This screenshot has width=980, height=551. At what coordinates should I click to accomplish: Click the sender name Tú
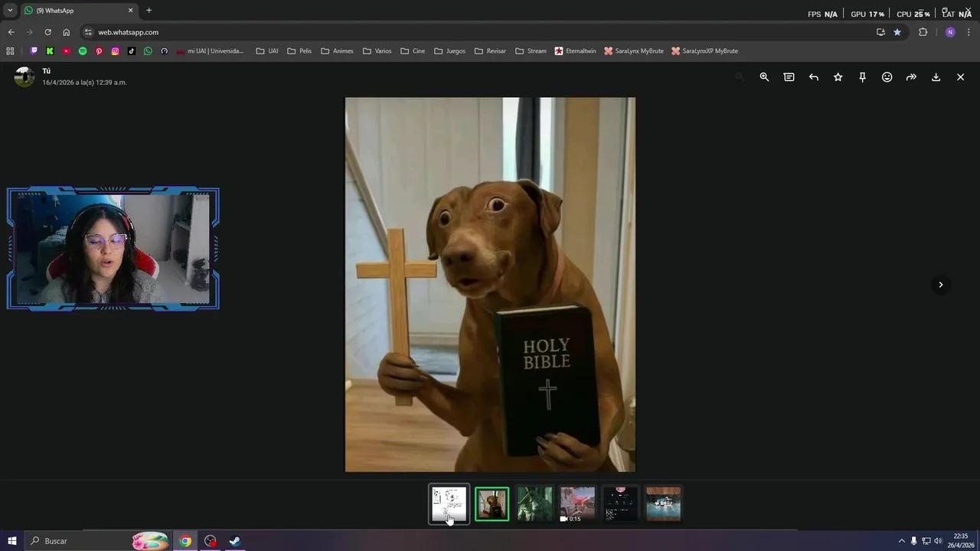tap(47, 71)
